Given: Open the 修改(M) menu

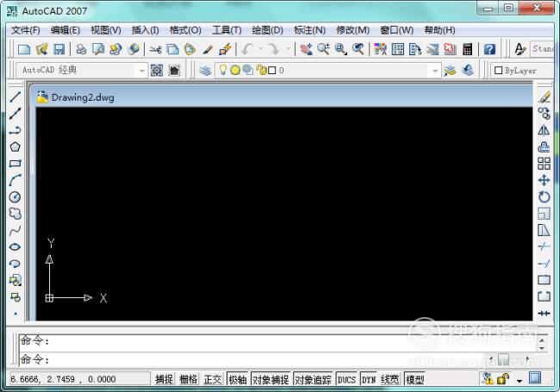Looking at the screenshot, I should coord(353,30).
